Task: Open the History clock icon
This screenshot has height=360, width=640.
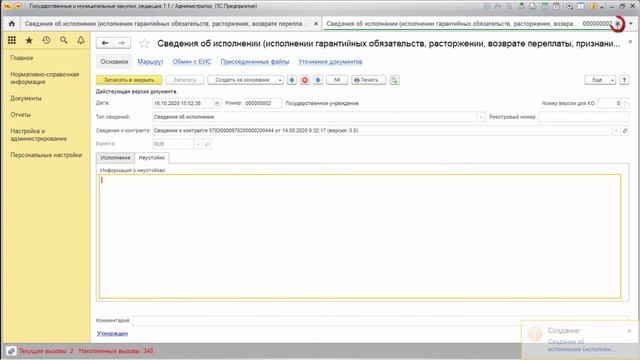Action: pyautogui.click(x=47, y=40)
